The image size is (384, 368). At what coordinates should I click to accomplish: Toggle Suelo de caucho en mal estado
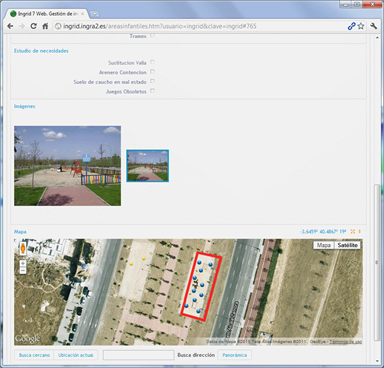(x=152, y=81)
